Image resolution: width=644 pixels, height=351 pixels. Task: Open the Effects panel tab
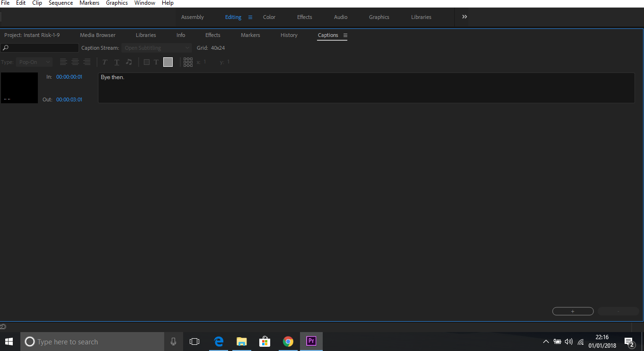(x=213, y=35)
